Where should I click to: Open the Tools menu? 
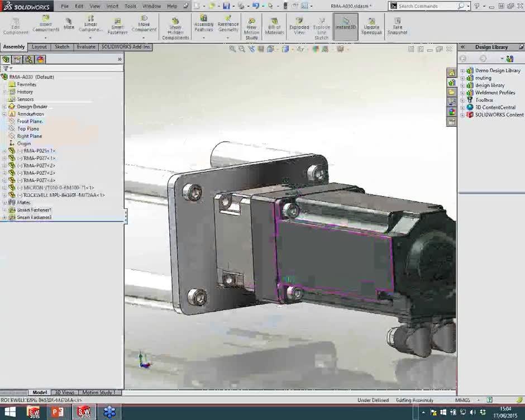(x=130, y=6)
